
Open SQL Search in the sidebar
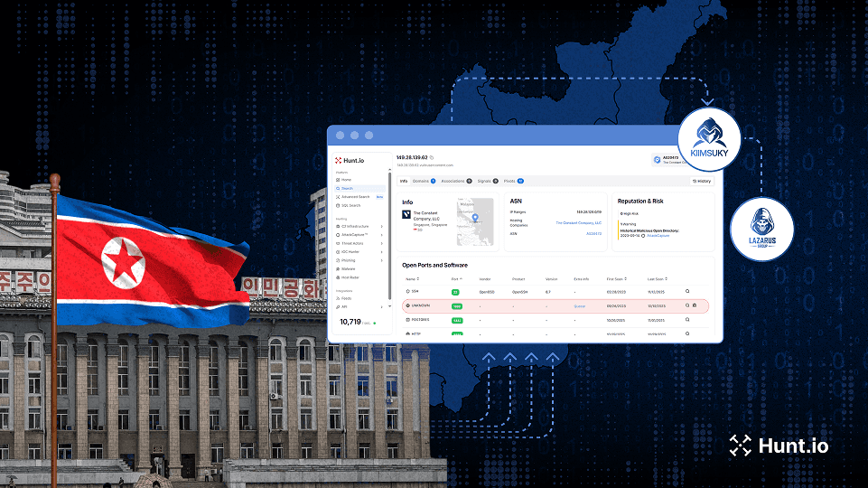350,205
